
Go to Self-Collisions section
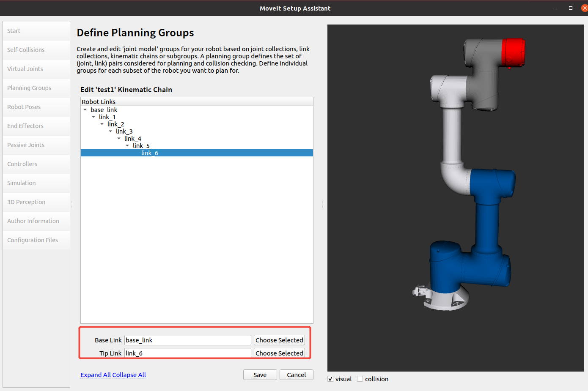coord(36,50)
